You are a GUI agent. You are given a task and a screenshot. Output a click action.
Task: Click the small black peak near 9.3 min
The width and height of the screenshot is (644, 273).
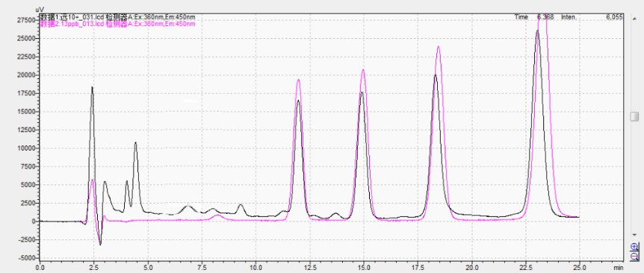coord(241,205)
